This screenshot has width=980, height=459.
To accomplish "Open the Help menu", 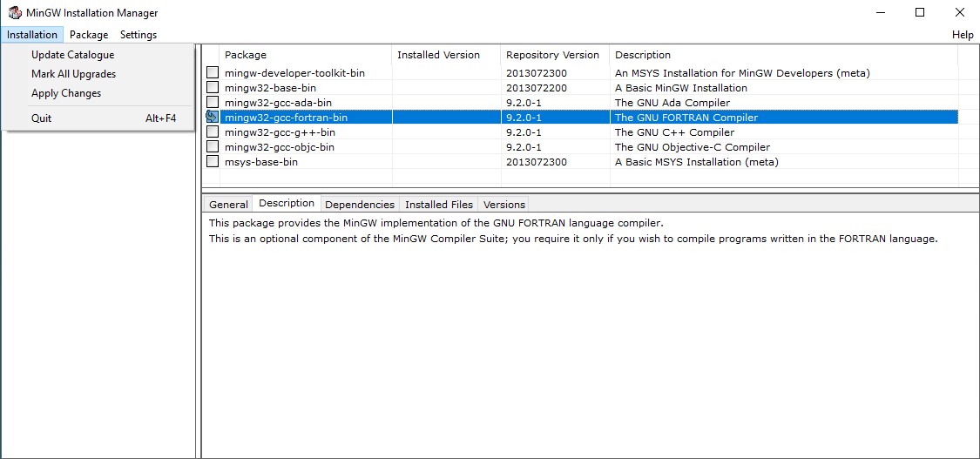I will 963,35.
